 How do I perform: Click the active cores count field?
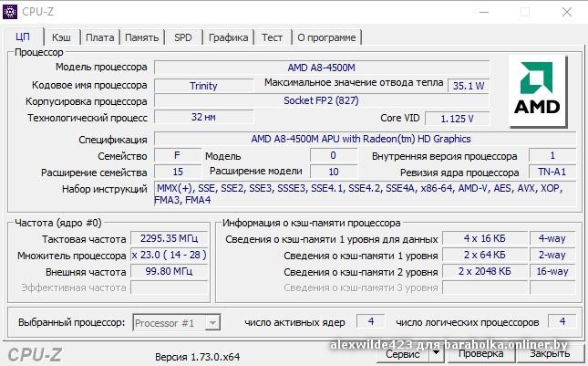click(370, 321)
